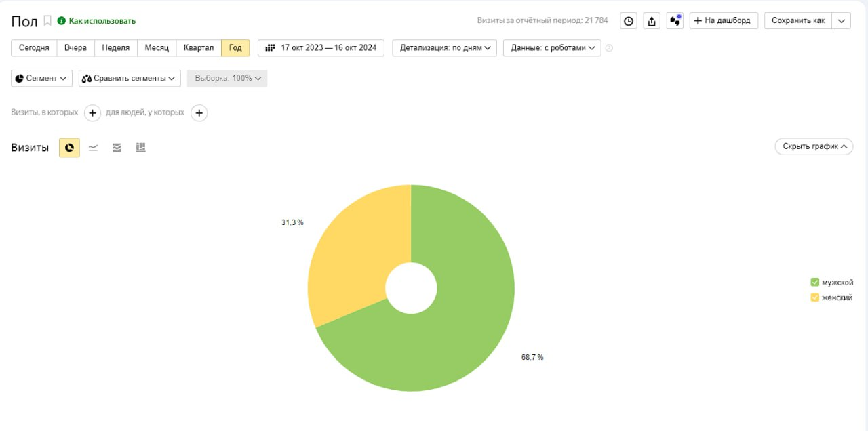Open the date range picker 17 окт 2023
The height and width of the screenshot is (431, 868).
tap(321, 48)
